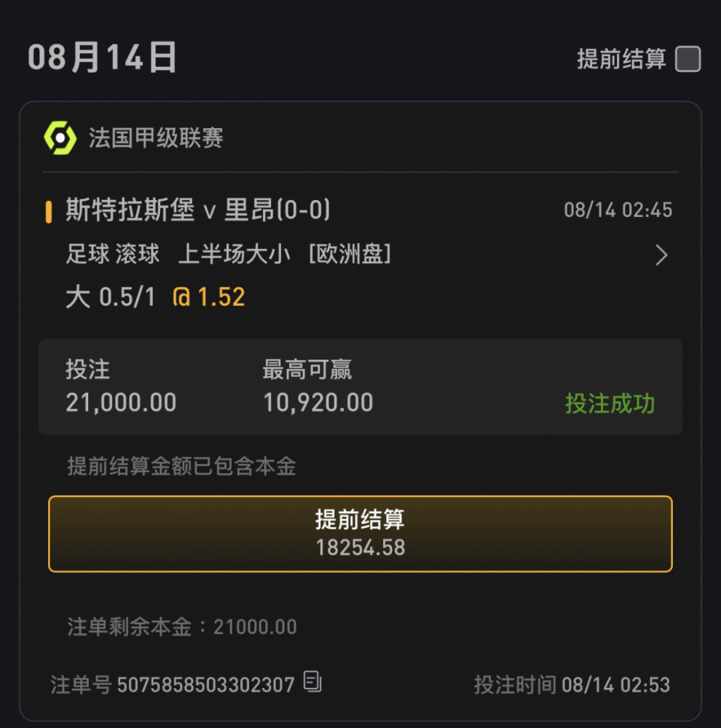The height and width of the screenshot is (728, 721).
Task: Click the 上半场大小 market type label
Action: 235,254
